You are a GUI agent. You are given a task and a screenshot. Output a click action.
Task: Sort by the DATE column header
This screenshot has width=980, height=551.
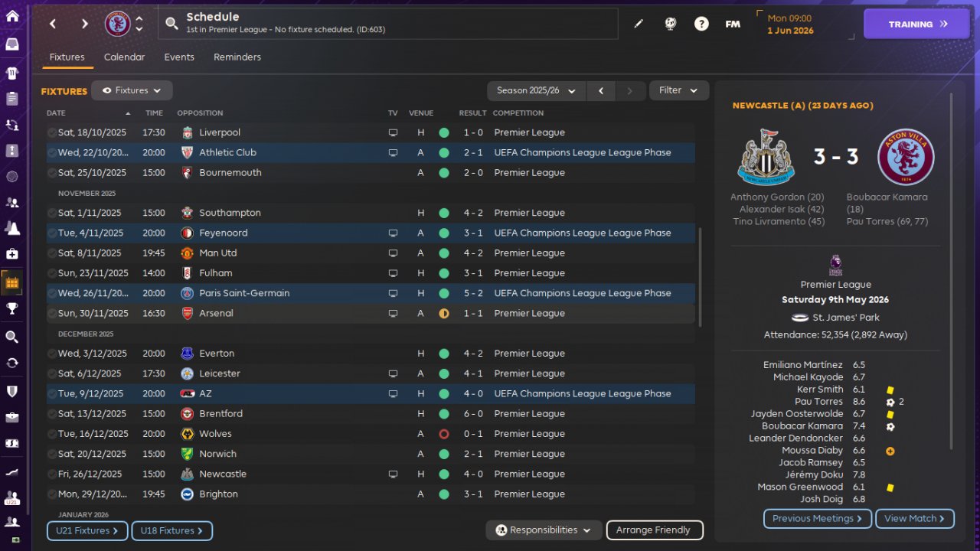point(56,113)
